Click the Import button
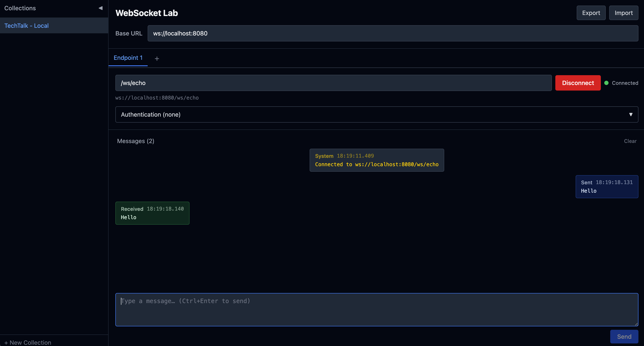Viewport: 644px width, 346px height. coord(623,13)
